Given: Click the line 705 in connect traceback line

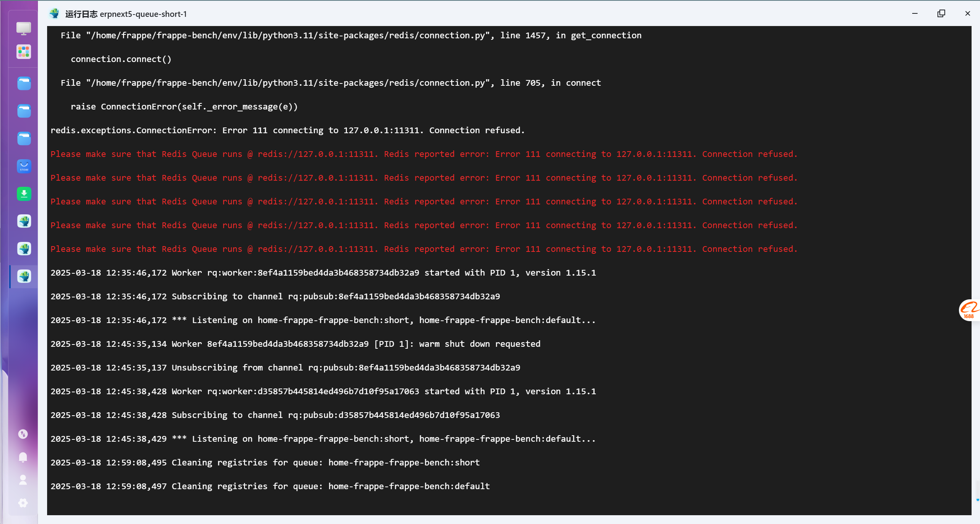Looking at the screenshot, I should click(331, 83).
